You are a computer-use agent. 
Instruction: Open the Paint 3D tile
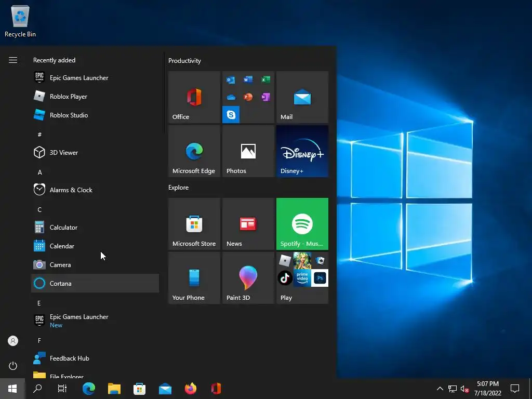coord(248,278)
